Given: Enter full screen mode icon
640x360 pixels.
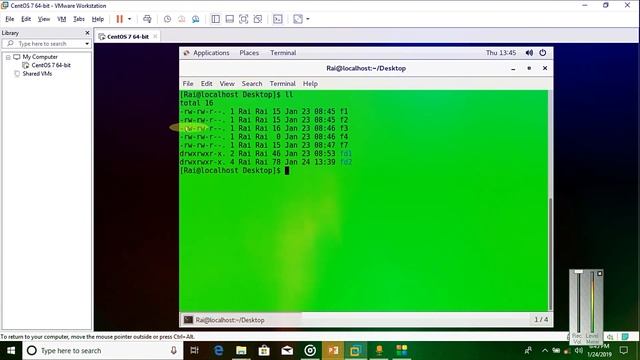Looking at the screenshot, I should click(244, 19).
